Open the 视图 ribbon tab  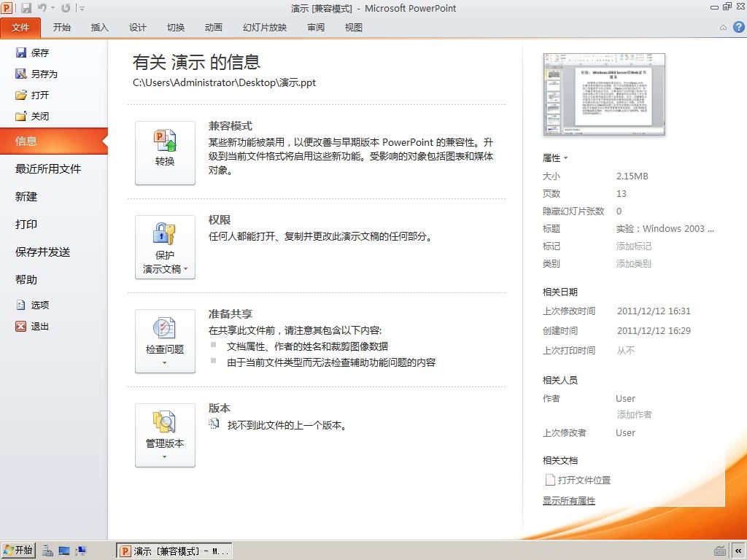pyautogui.click(x=354, y=28)
